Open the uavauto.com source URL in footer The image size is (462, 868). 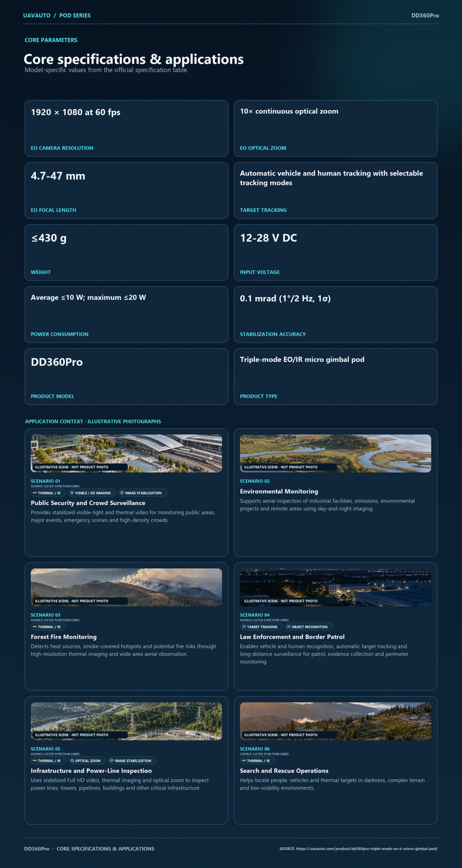click(x=367, y=849)
